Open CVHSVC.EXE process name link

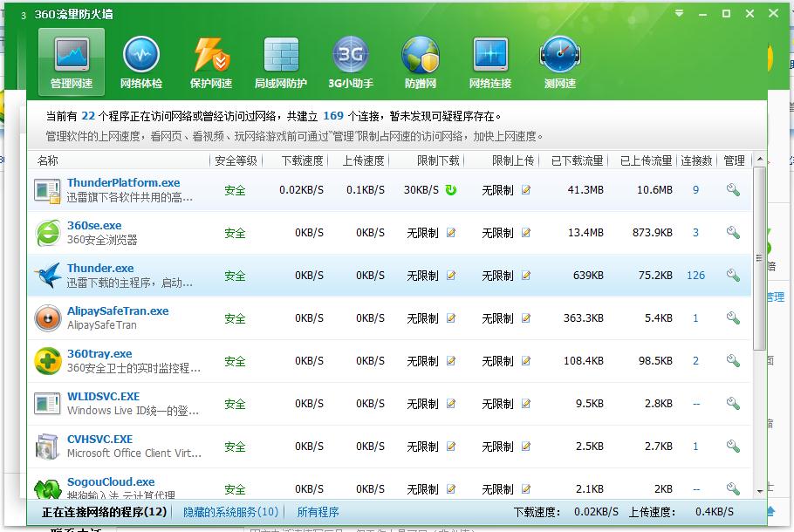point(99,439)
